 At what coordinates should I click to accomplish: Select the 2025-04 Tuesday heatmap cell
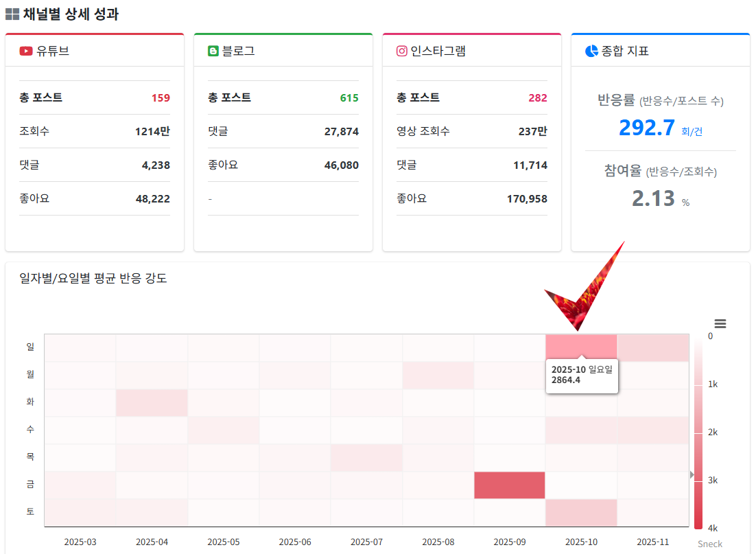[x=152, y=403]
